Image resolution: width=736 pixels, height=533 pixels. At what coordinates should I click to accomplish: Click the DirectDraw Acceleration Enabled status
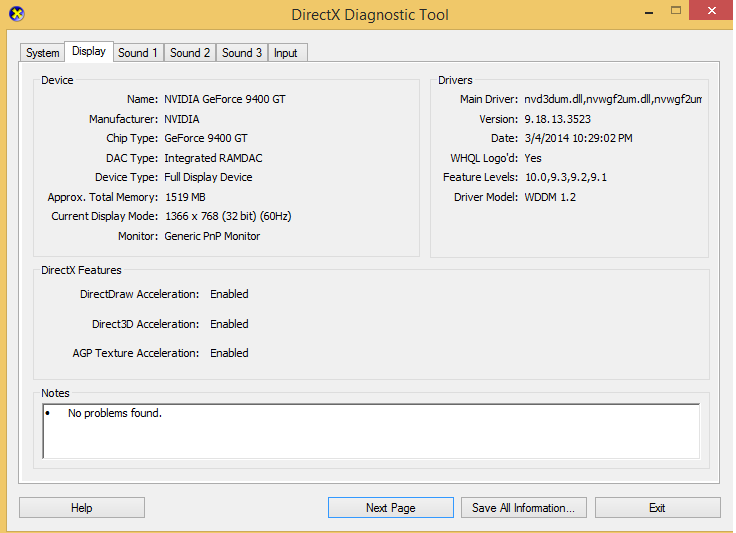(229, 295)
